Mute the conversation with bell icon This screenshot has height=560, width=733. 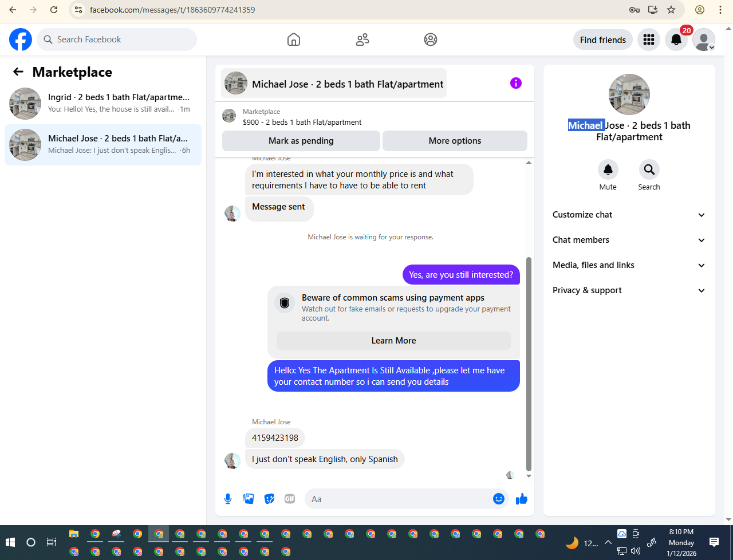click(608, 169)
